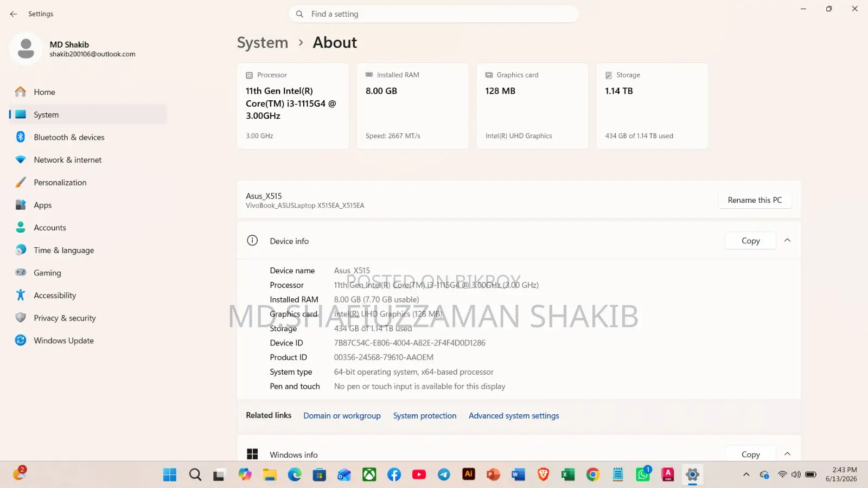Go to Time & language settings
868x488 pixels.
[x=88, y=251]
